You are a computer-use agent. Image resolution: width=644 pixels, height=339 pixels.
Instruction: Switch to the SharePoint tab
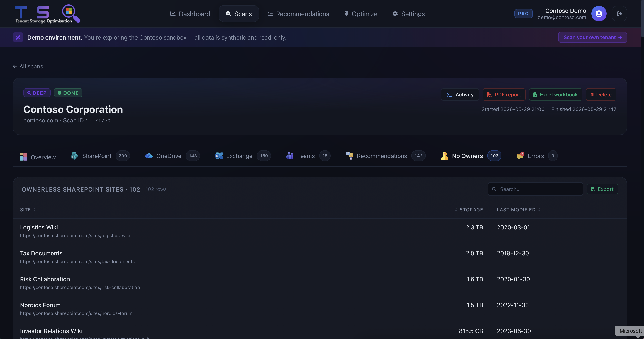pyautogui.click(x=100, y=156)
